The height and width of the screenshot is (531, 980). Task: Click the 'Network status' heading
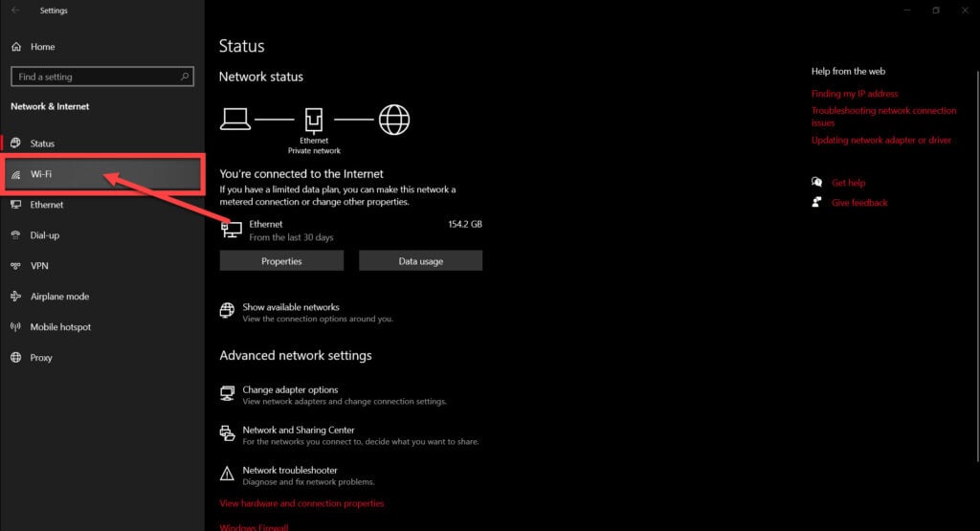[x=260, y=77]
